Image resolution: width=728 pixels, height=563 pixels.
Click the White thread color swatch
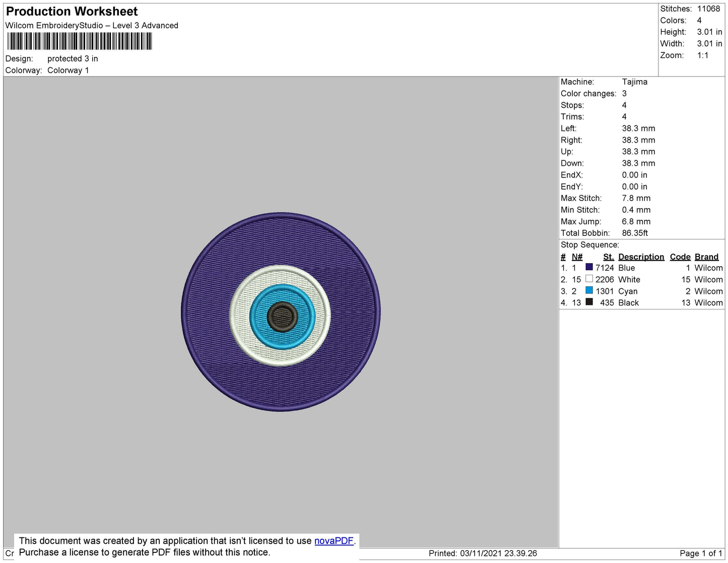coord(589,279)
